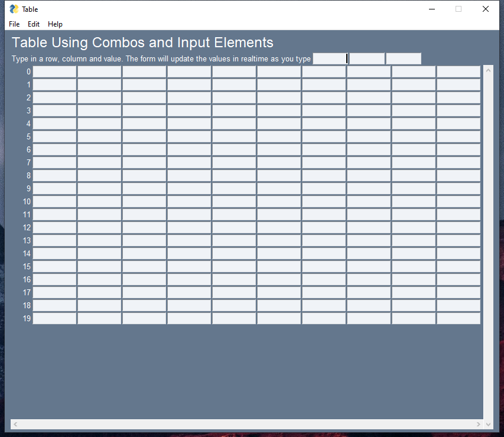Select the second cell in row 5
Screen dimensions: 504x437
99,137
